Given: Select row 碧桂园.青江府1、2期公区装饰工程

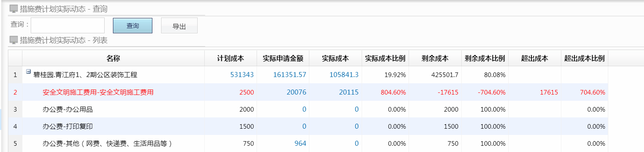Looking at the screenshot, I should point(308,75).
